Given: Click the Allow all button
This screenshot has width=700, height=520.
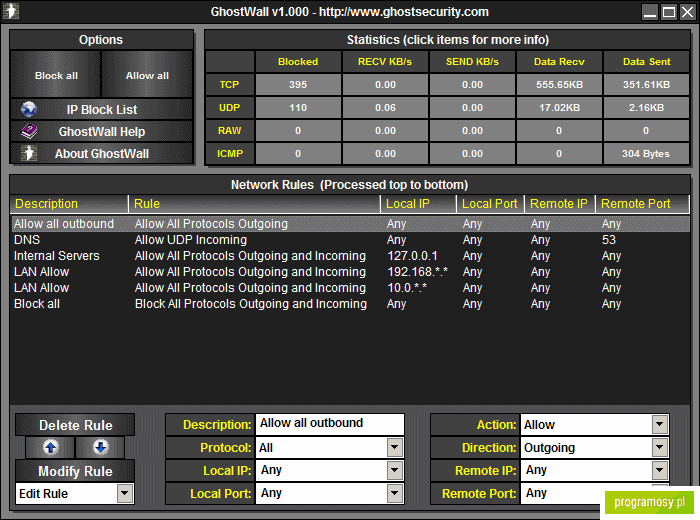Looking at the screenshot, I should point(147,75).
